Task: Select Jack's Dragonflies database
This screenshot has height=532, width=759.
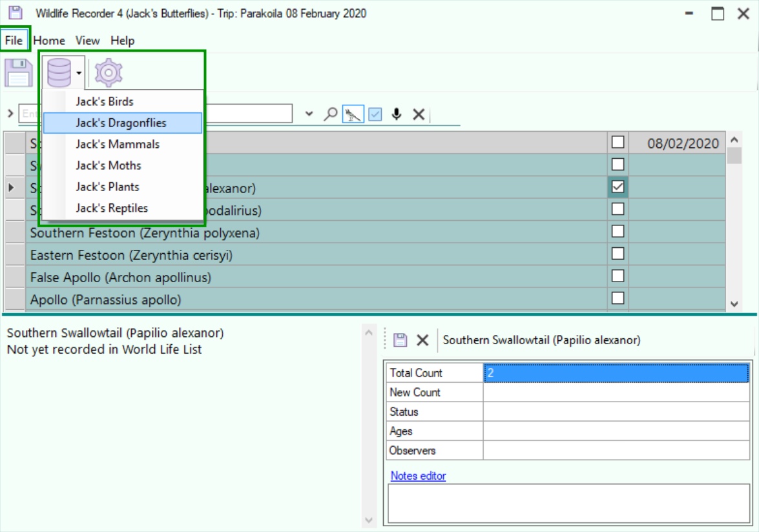Action: [123, 123]
